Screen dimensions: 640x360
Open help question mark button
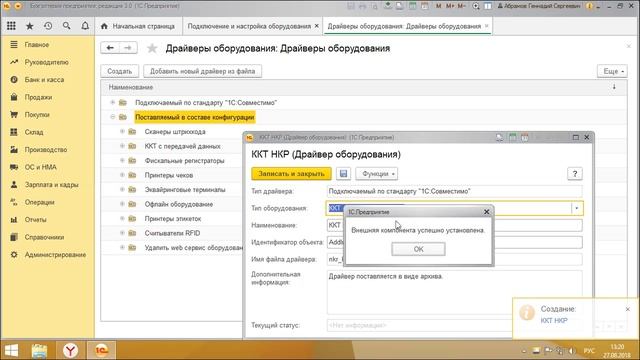pyautogui.click(x=575, y=173)
